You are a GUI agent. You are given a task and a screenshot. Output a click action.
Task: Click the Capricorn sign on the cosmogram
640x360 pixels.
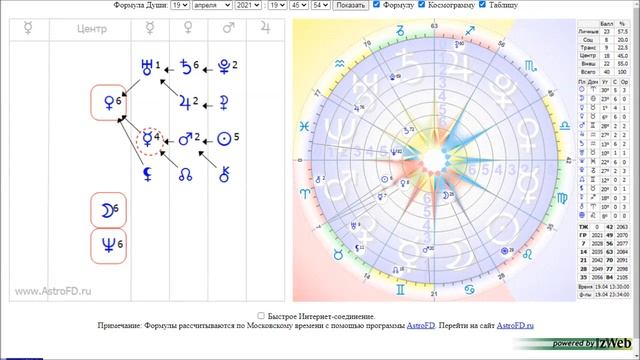pos(400,31)
